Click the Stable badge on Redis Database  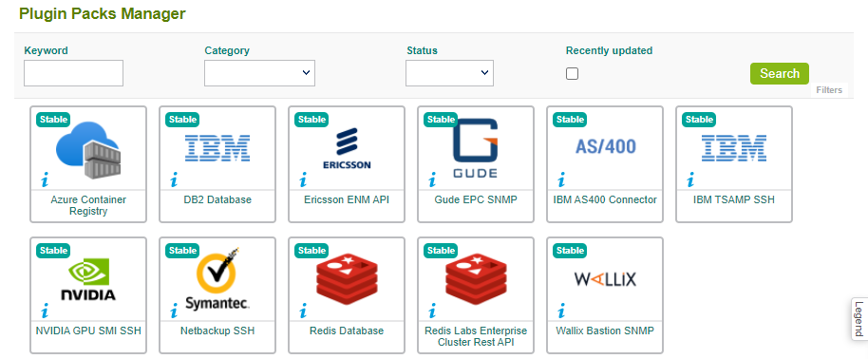311,251
